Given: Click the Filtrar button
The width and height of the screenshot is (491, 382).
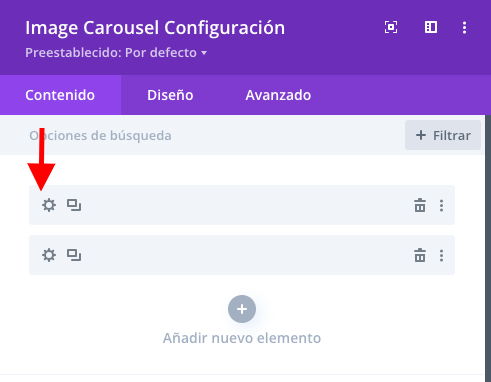Looking at the screenshot, I should click(x=443, y=135).
